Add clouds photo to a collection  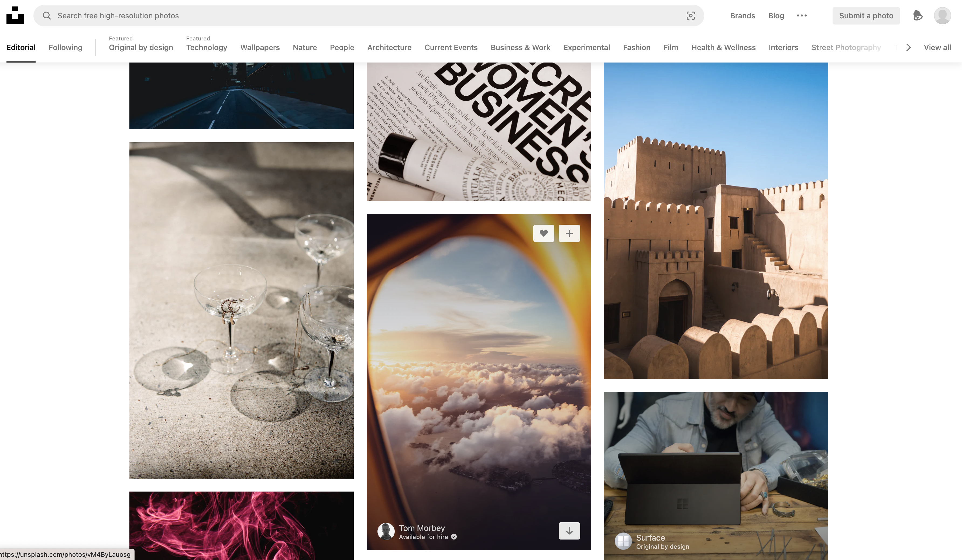point(569,233)
